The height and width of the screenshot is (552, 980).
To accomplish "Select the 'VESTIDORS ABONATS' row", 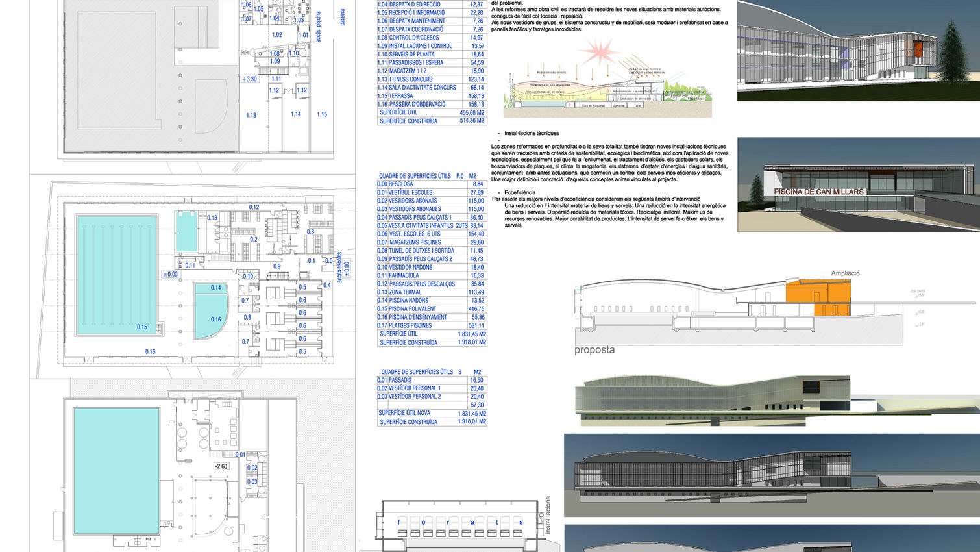I will 431,201.
